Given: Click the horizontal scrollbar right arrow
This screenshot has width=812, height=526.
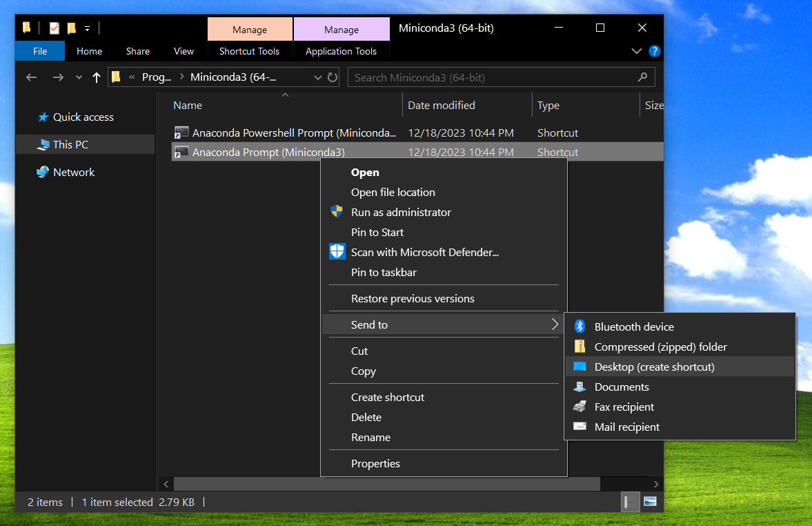Looking at the screenshot, I should coord(656,484).
